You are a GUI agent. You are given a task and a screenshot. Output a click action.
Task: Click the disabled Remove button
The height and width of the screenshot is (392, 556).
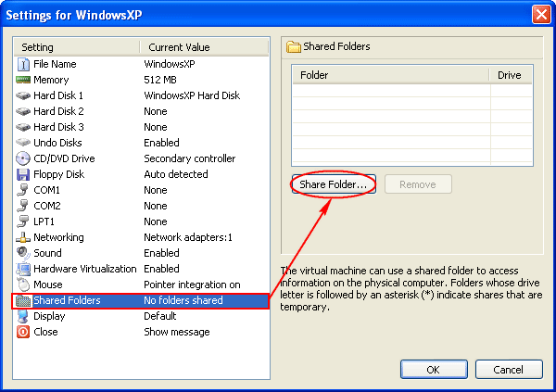pyautogui.click(x=418, y=184)
